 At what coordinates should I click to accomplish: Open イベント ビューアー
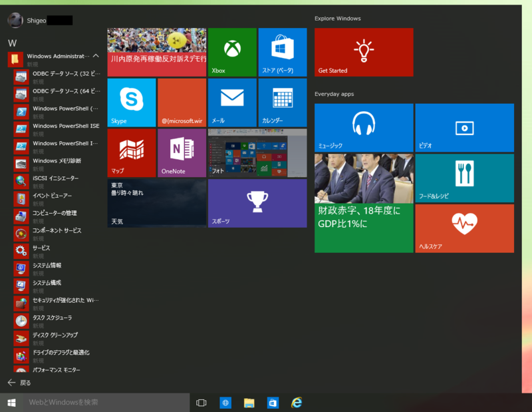pyautogui.click(x=57, y=199)
